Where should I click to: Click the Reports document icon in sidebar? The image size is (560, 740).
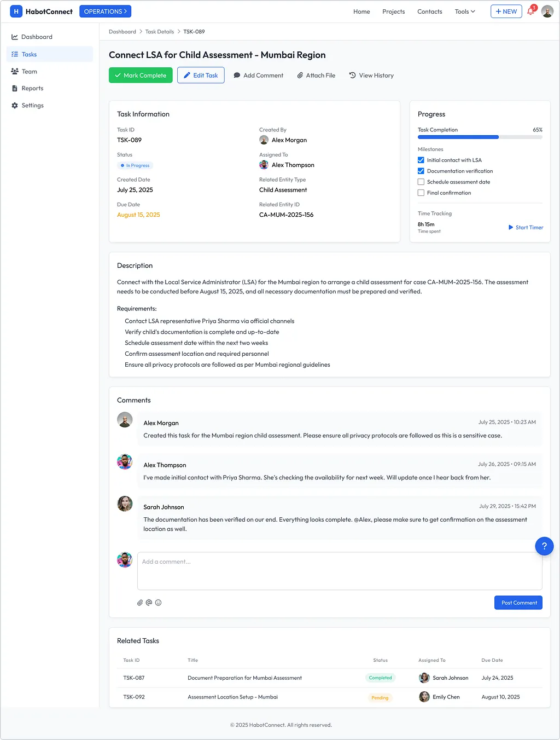click(15, 88)
